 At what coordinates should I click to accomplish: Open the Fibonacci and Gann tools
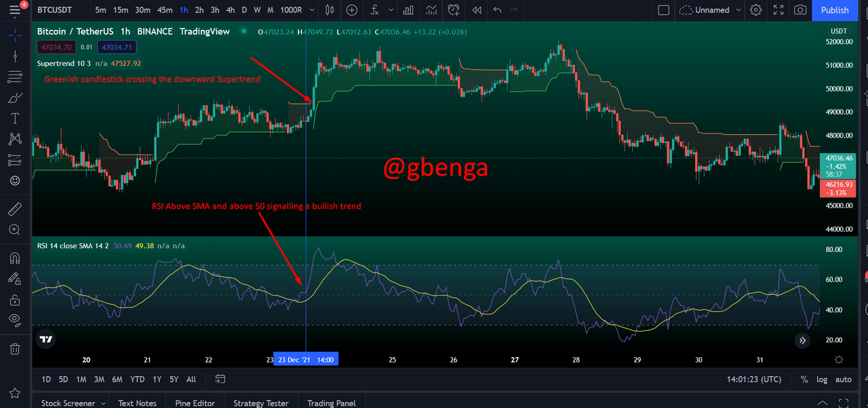(x=15, y=77)
